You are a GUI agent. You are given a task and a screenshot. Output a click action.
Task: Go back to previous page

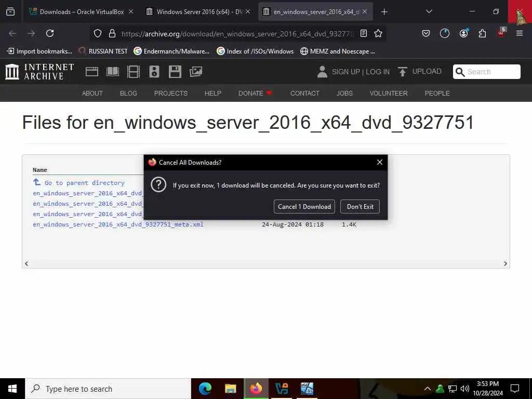[12, 33]
